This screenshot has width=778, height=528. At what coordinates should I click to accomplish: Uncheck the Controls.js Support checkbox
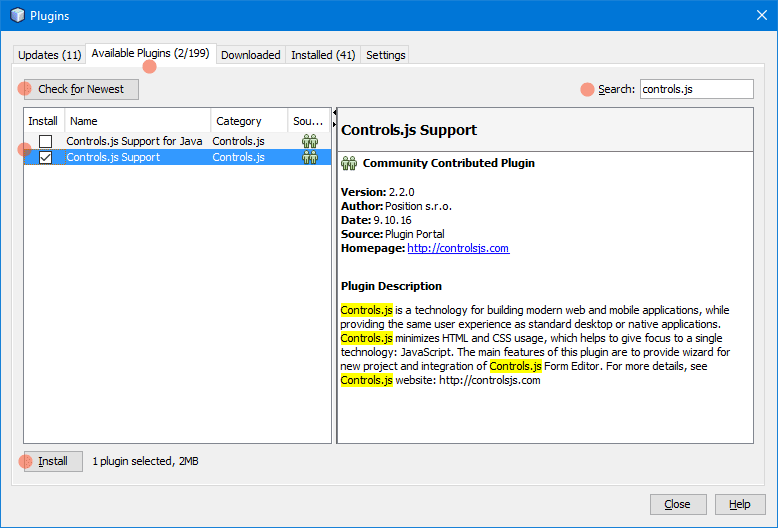45,157
